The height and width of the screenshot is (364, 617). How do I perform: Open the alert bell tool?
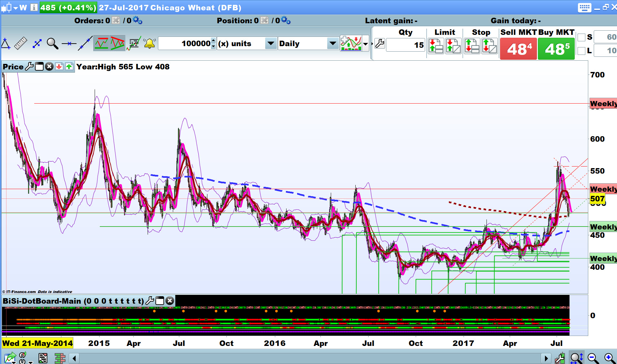tap(150, 44)
